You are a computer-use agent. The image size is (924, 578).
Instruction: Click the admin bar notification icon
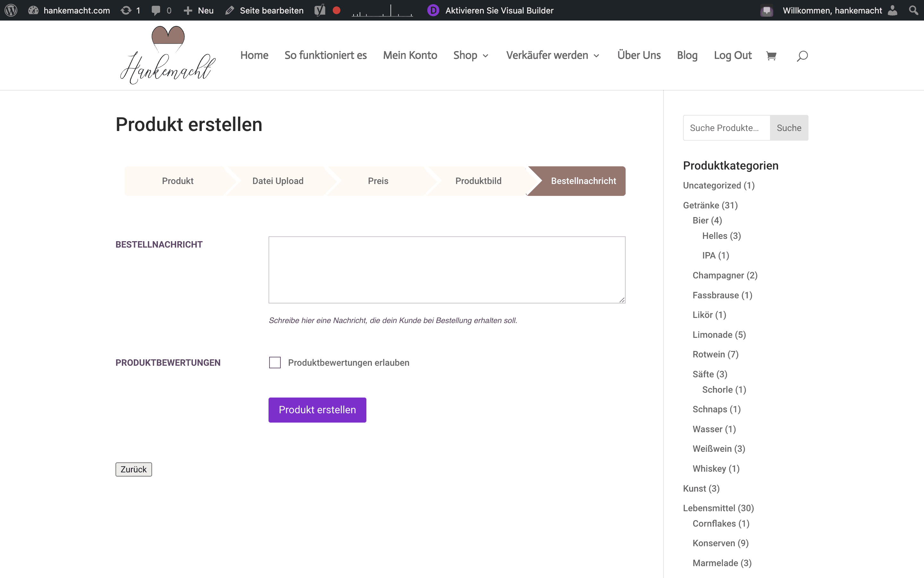(766, 10)
